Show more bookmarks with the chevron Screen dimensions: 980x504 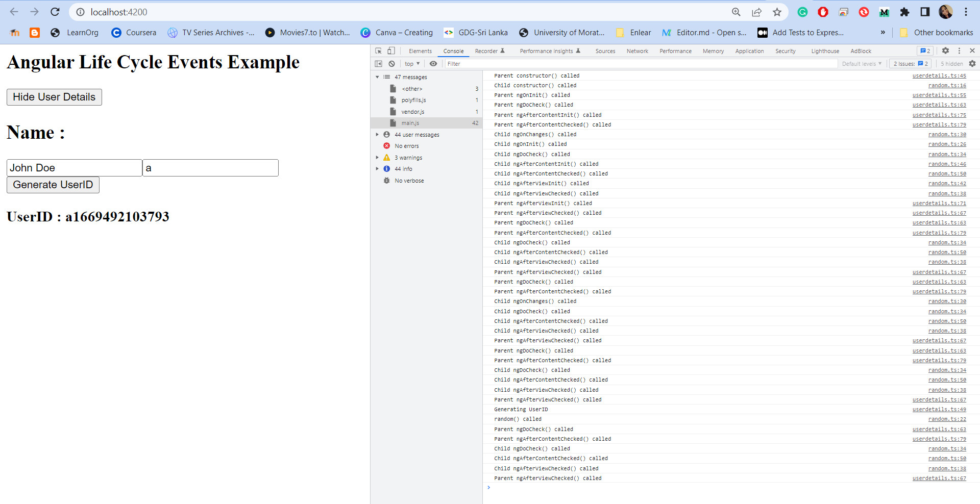pyautogui.click(x=883, y=33)
